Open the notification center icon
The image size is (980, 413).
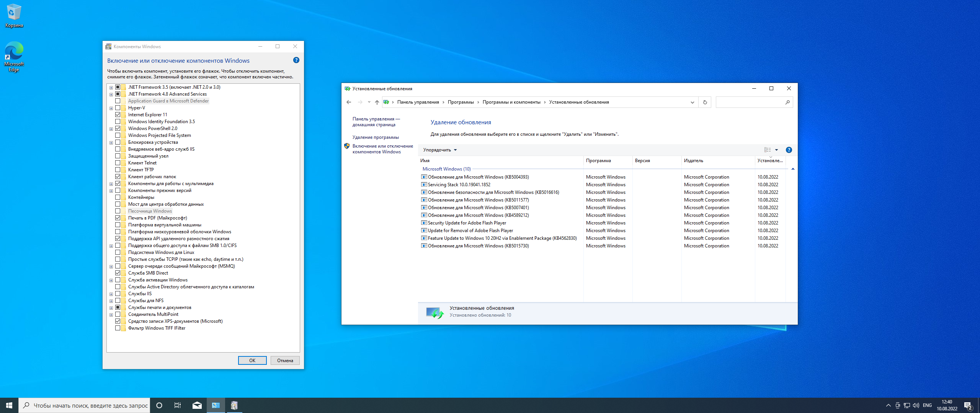click(x=969, y=405)
